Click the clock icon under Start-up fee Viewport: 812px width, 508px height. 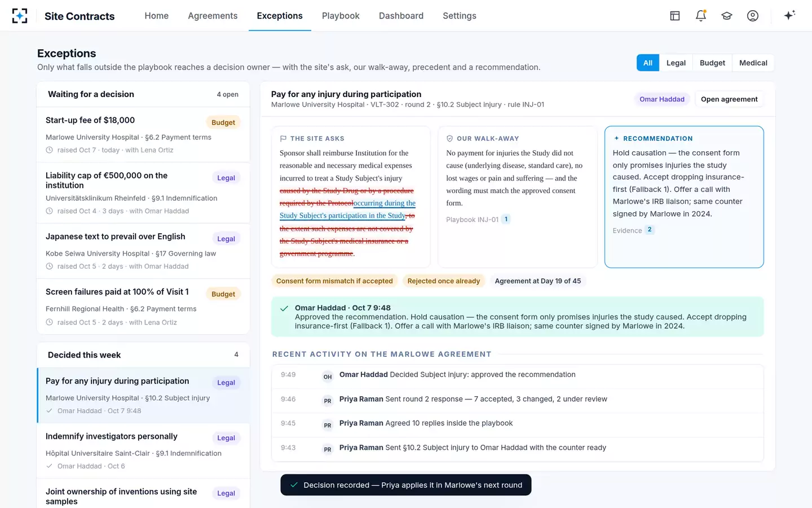point(50,150)
